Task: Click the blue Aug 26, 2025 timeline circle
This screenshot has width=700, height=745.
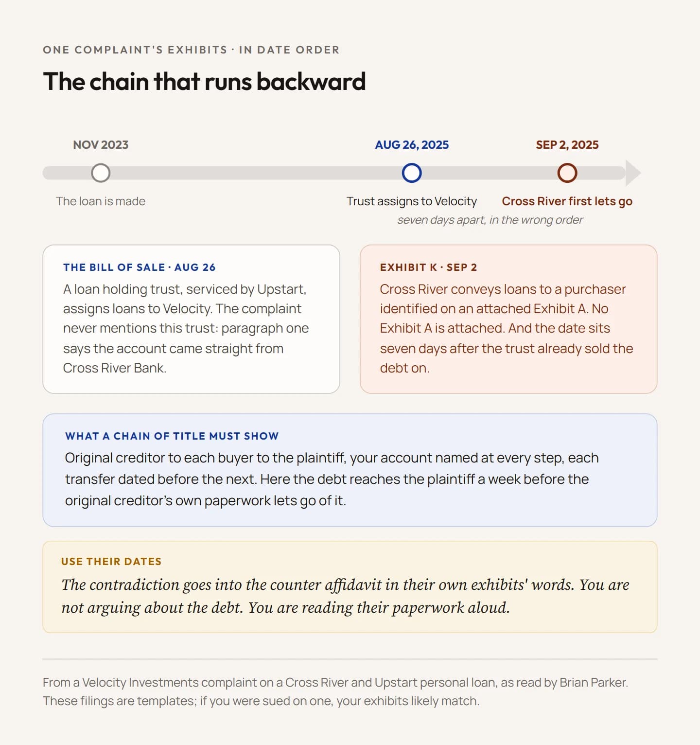Action: click(412, 173)
